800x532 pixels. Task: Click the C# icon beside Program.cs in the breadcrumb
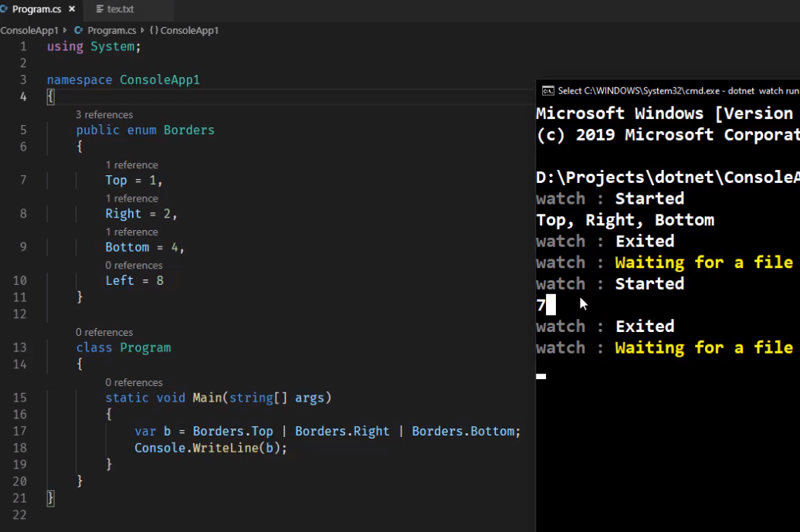click(x=78, y=30)
